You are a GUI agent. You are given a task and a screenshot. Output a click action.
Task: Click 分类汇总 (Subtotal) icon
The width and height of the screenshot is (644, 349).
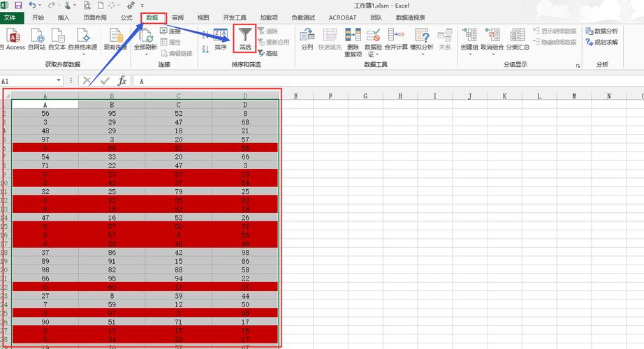518,35
